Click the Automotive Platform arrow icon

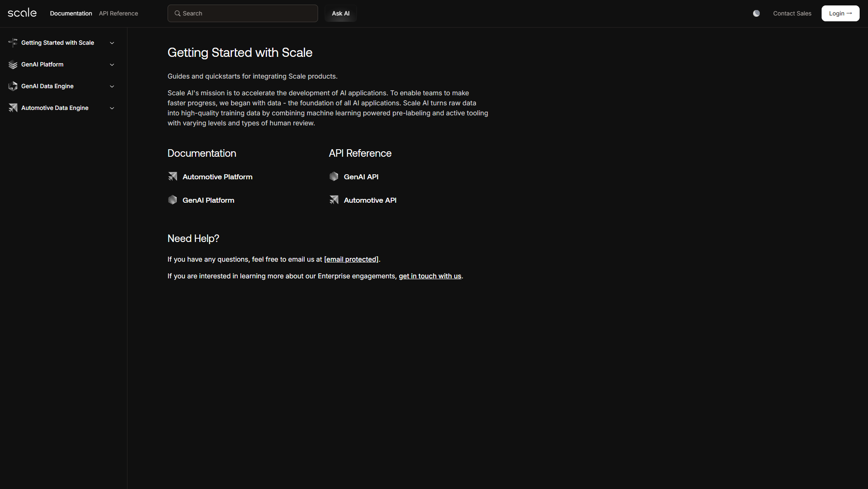[173, 176]
